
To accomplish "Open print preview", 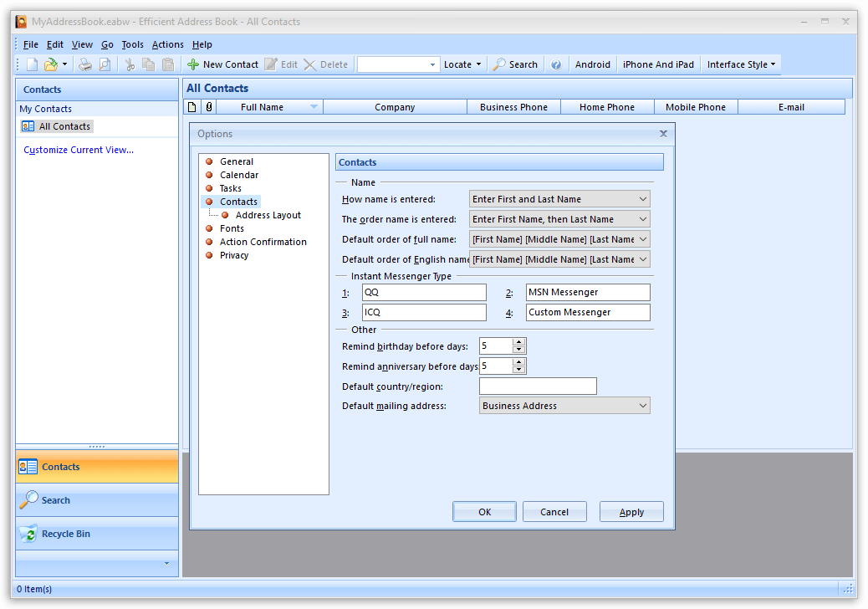I will pyautogui.click(x=103, y=64).
